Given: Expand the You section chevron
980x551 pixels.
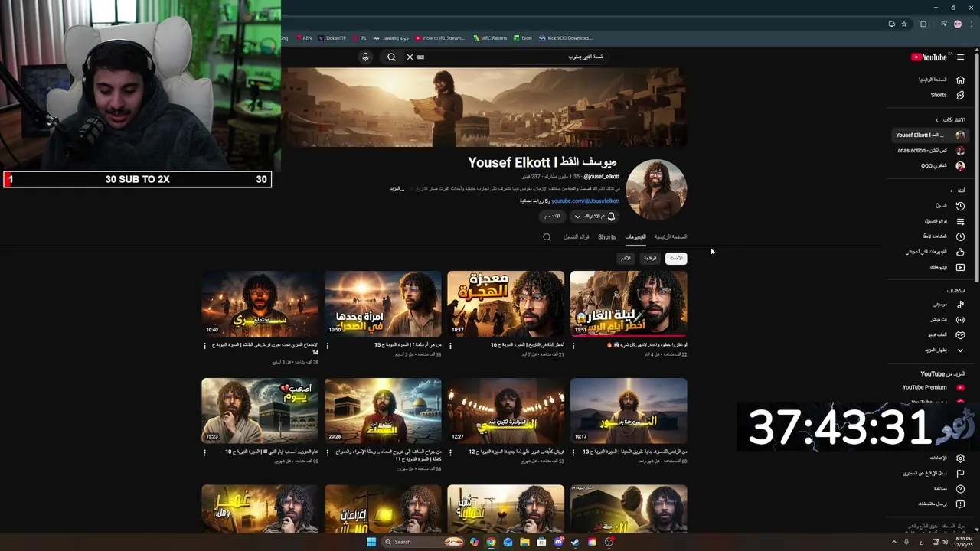Looking at the screenshot, I should pyautogui.click(x=952, y=191).
